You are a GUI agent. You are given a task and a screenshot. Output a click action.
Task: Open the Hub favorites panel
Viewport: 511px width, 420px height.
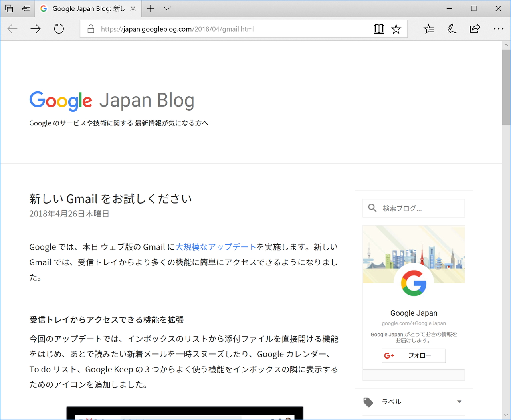428,28
